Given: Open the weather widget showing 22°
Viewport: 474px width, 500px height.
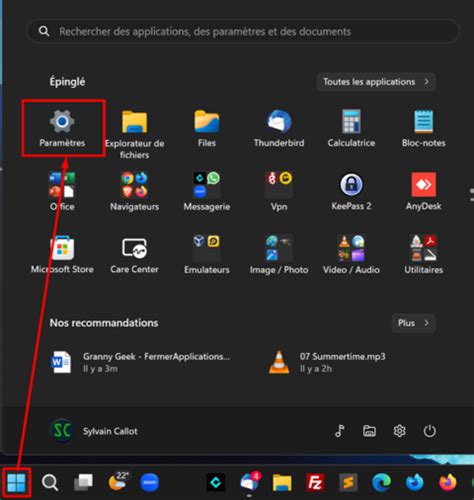Looking at the screenshot, I should (x=118, y=482).
